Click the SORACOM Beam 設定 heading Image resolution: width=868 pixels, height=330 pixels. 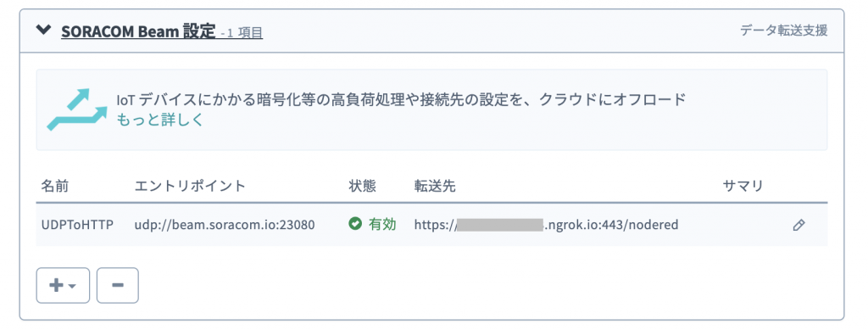pos(138,31)
